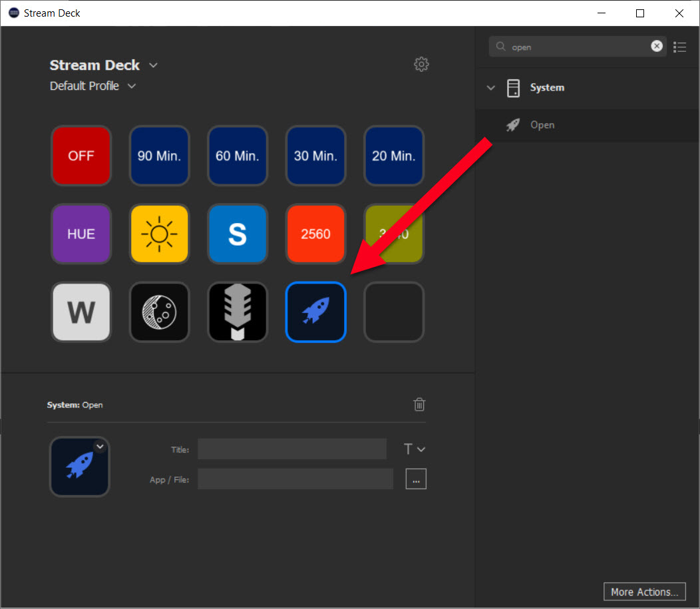Viewport: 700px width, 609px height.
Task: Maximize the Stream Deck window
Action: coord(639,13)
